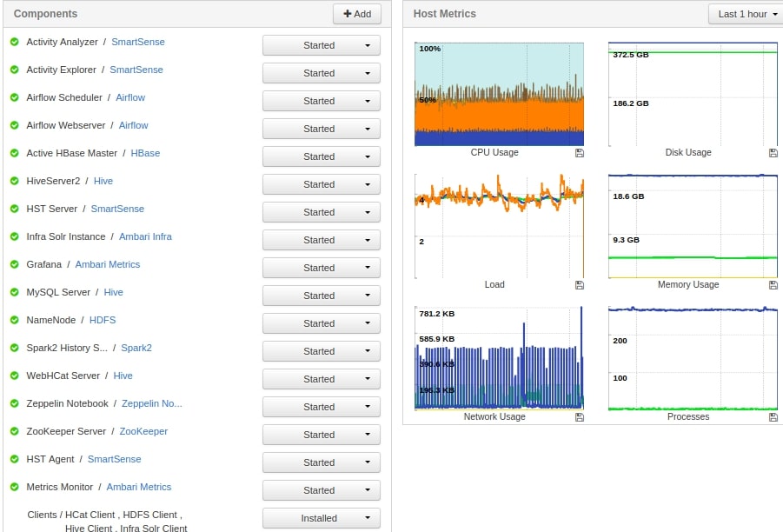
Task: Open the Started dropdown for Spark2 History Server
Action: point(321,351)
